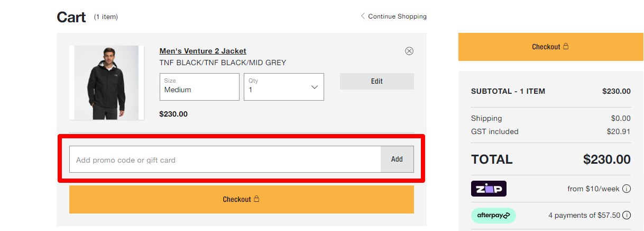This screenshot has height=231, width=644.
Task: Follow the Continue Shopping link
Action: point(397,16)
